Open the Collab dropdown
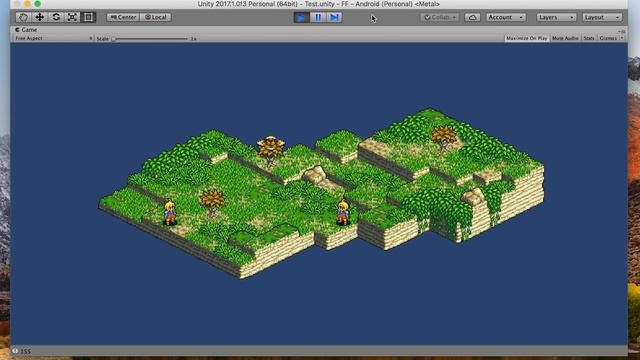Screen dimensions: 640x360 [x=440, y=17]
